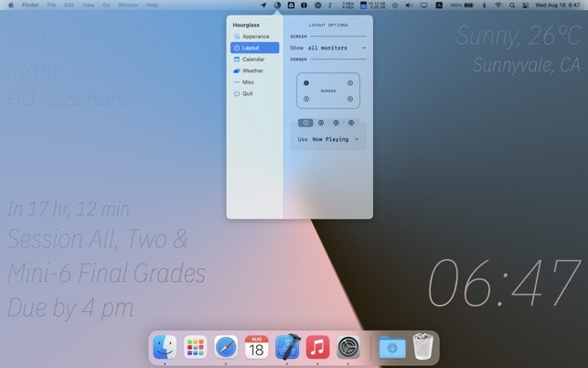Open Control Center icon in menu bar

[x=526, y=5]
